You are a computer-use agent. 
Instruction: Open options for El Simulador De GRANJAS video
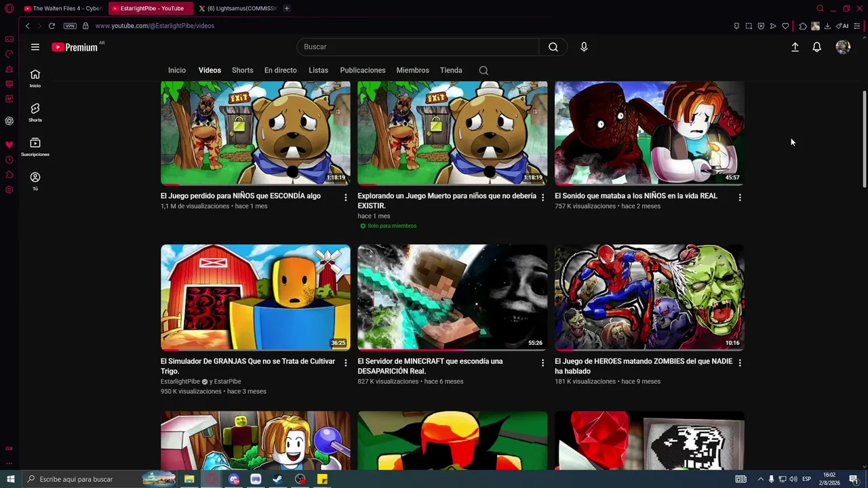(346, 363)
